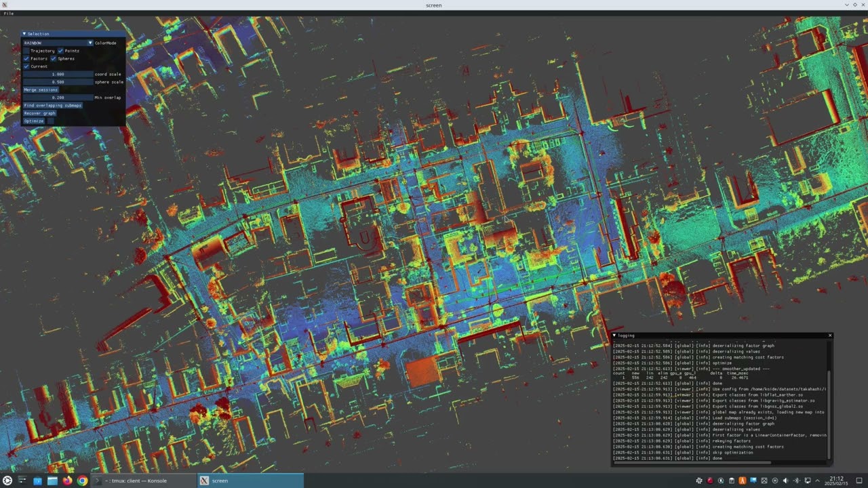The width and height of the screenshot is (868, 488).
Task: Click the Show Desktop icon
Action: click(859, 481)
